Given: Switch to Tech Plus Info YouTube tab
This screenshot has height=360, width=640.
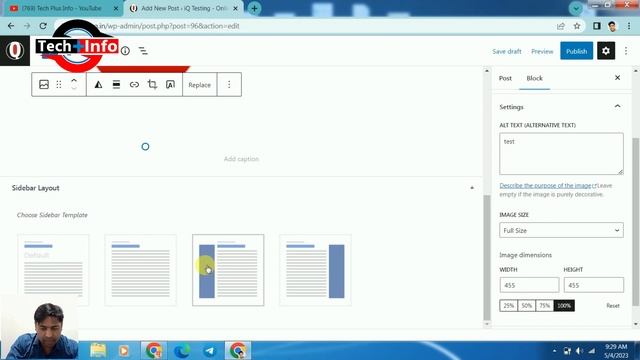Looking at the screenshot, I should 62,8.
